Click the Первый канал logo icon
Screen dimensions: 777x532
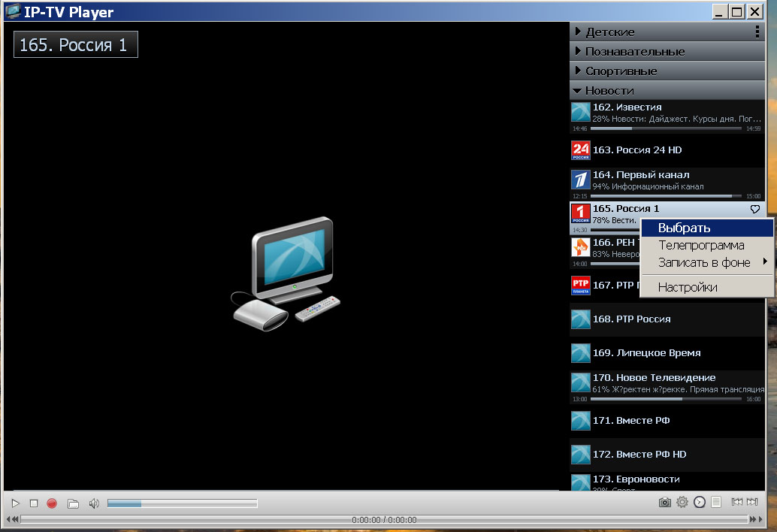[581, 180]
